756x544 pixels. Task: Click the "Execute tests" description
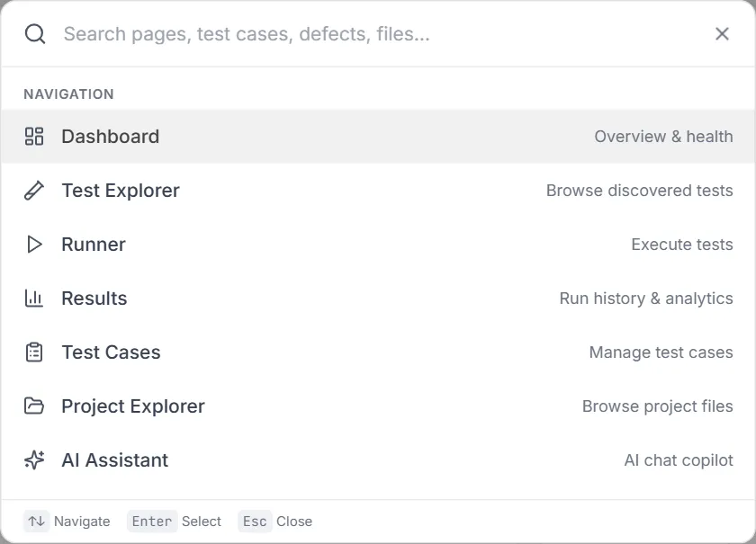682,245
